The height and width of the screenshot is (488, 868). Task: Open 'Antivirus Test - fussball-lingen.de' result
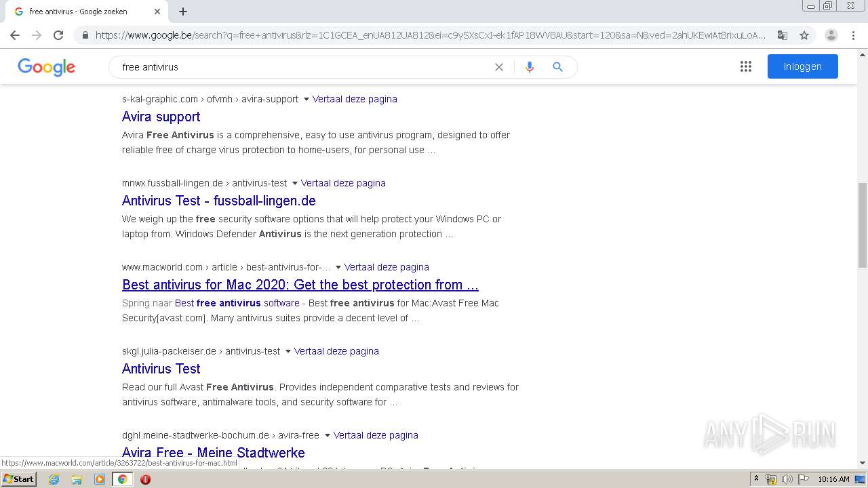pyautogui.click(x=219, y=201)
